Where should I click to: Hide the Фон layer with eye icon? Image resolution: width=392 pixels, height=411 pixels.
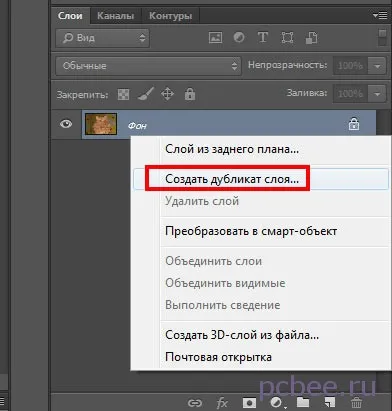(66, 124)
